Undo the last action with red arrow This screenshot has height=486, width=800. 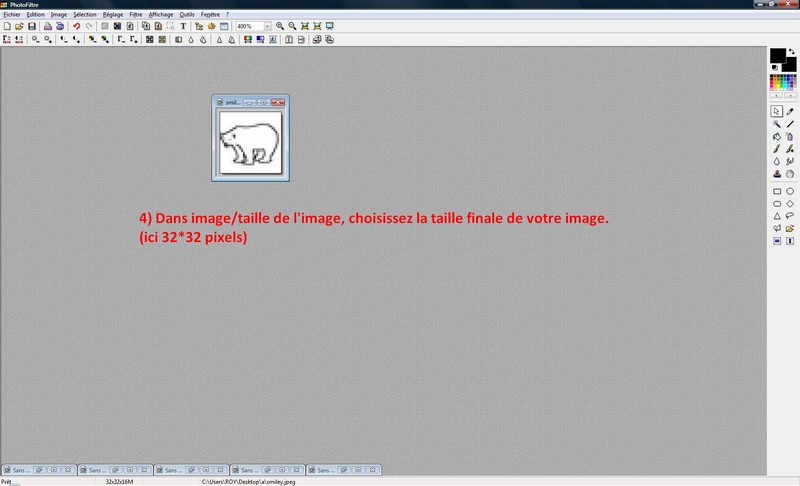click(x=77, y=26)
